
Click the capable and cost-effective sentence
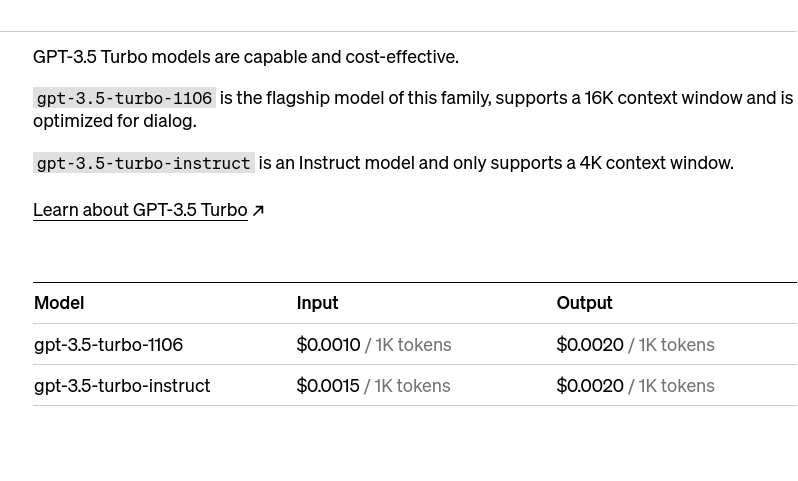[x=246, y=56]
